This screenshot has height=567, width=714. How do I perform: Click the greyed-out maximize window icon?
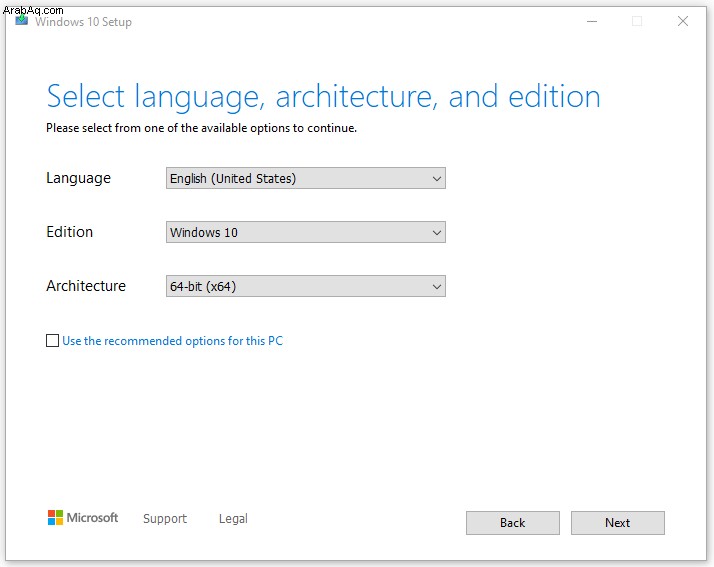637,21
